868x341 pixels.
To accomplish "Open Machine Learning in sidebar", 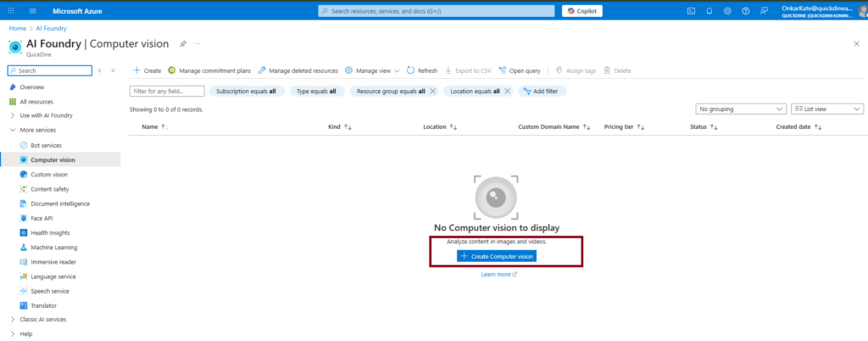I will tap(53, 248).
